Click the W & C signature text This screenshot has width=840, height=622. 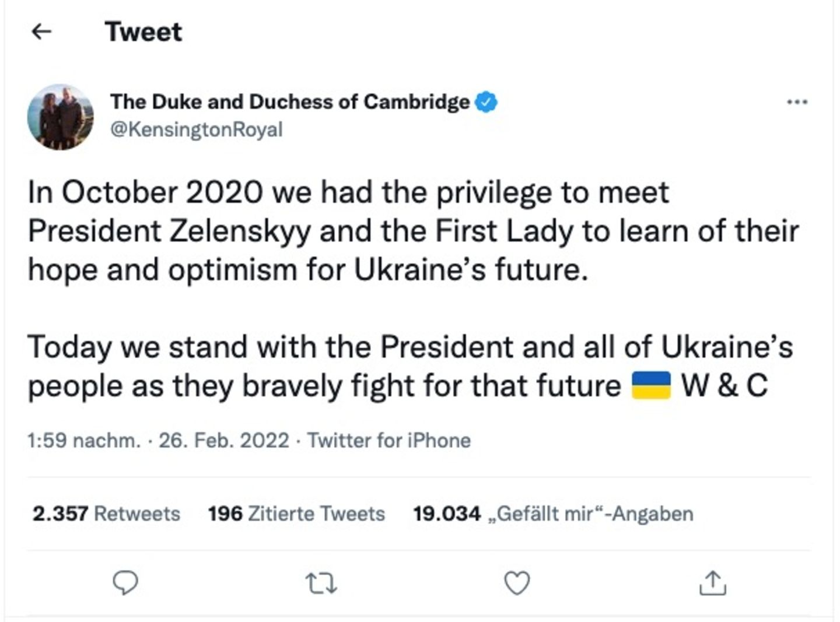pos(724,385)
